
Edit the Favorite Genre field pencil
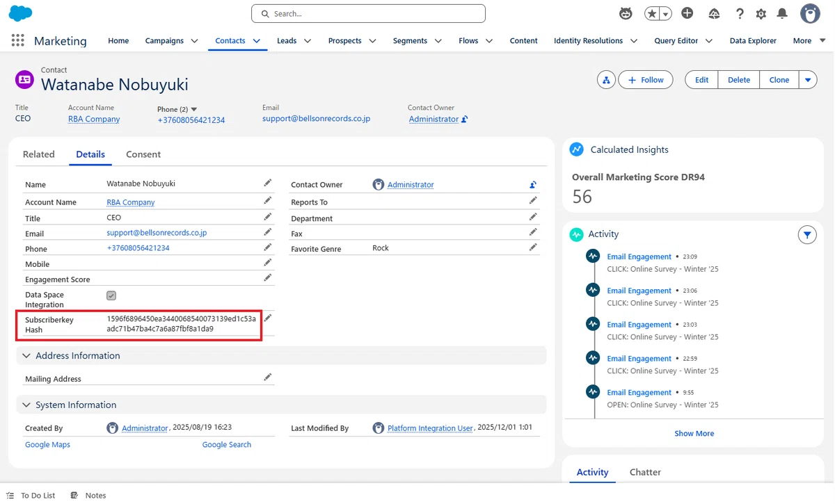click(x=533, y=247)
